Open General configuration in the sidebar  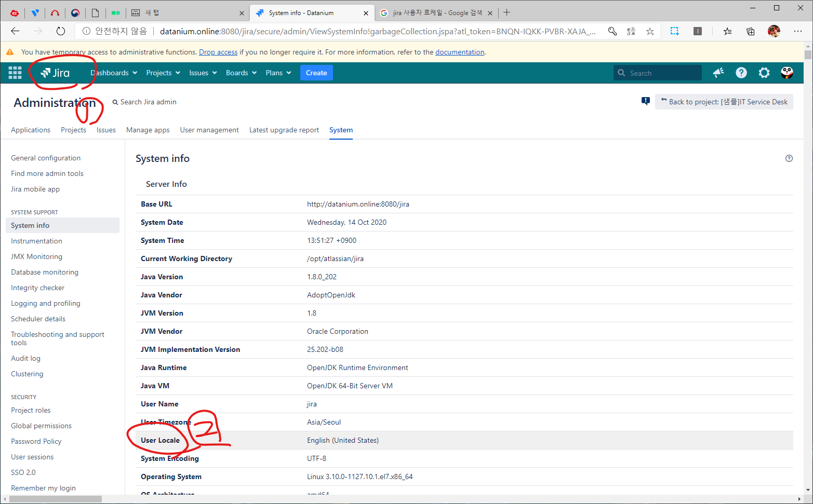coord(46,158)
